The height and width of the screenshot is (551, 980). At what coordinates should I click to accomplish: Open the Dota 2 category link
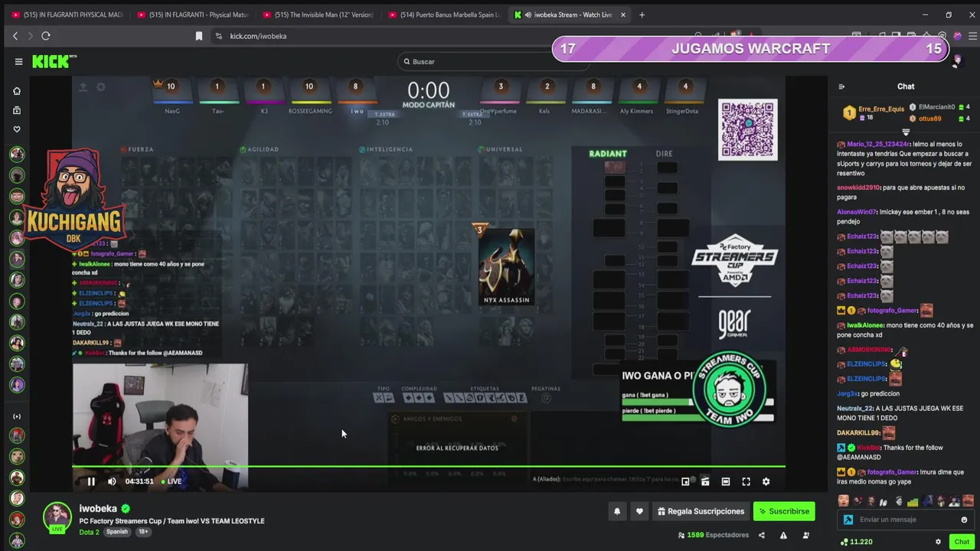[x=89, y=532]
